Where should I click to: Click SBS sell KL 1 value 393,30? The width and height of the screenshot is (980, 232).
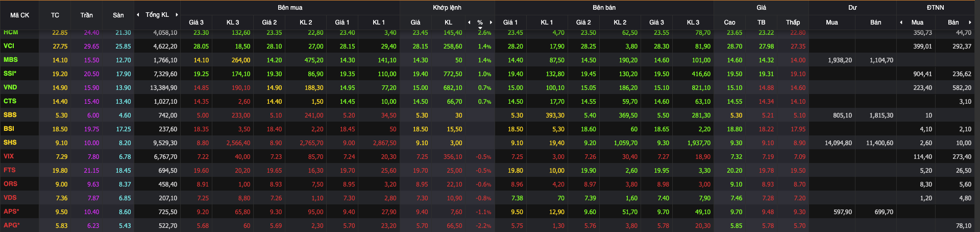tap(555, 115)
